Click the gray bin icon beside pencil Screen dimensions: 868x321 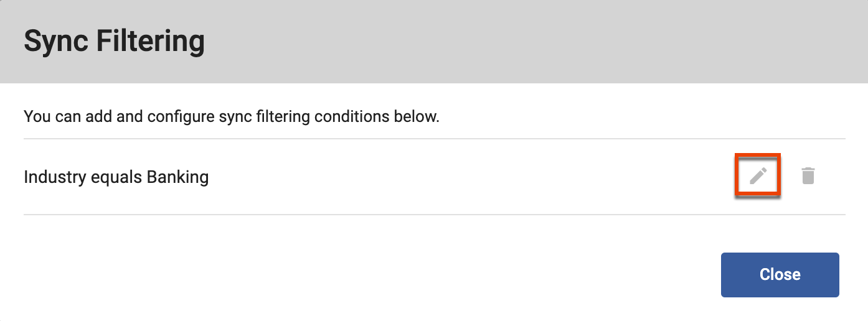(x=808, y=176)
